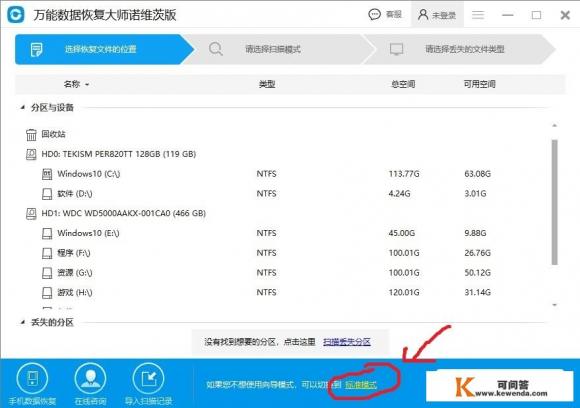The image size is (580, 408).
Task: Click the drive icon for 游戏 (H:)
Action: (x=47, y=293)
